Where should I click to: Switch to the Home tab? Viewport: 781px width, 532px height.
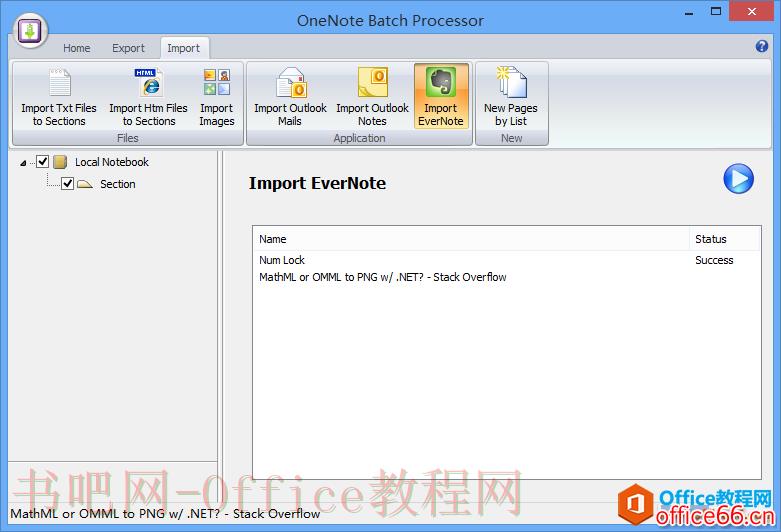77,48
